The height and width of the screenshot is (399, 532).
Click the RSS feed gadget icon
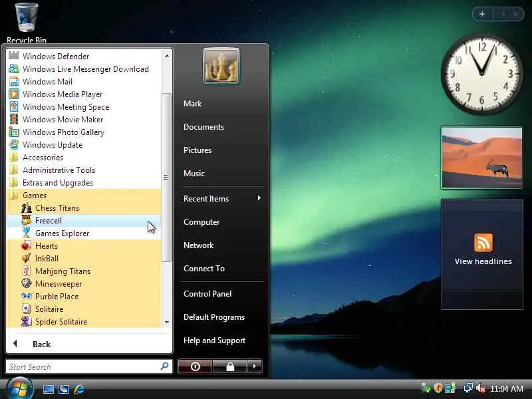(483, 242)
